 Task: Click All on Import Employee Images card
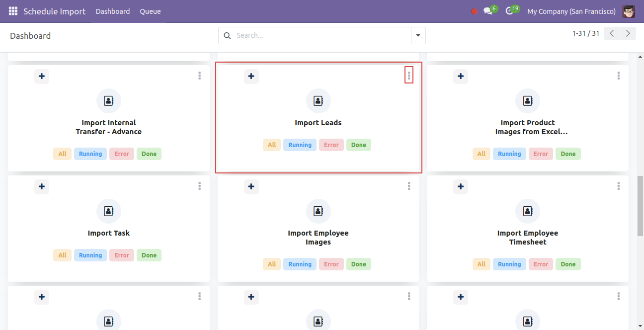272,264
